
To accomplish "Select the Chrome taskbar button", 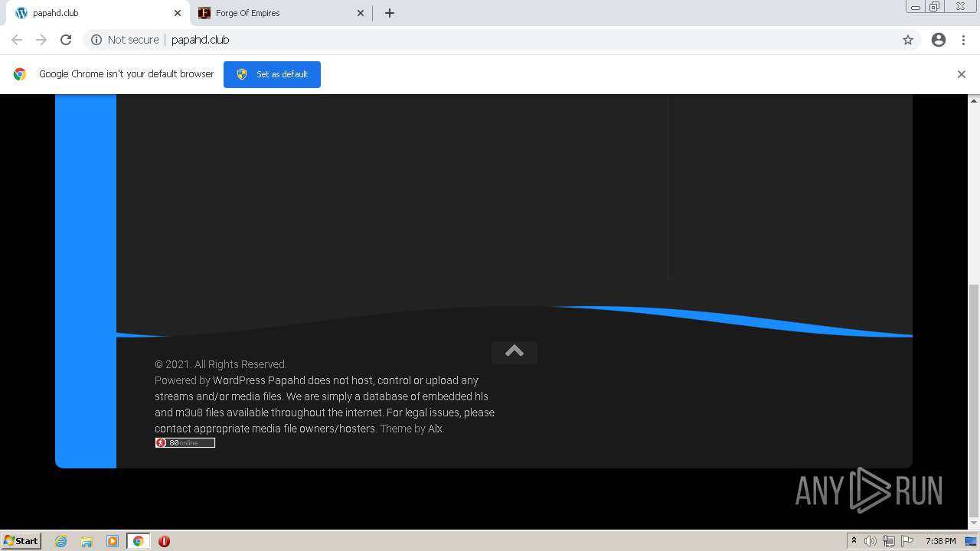I will tap(139, 541).
